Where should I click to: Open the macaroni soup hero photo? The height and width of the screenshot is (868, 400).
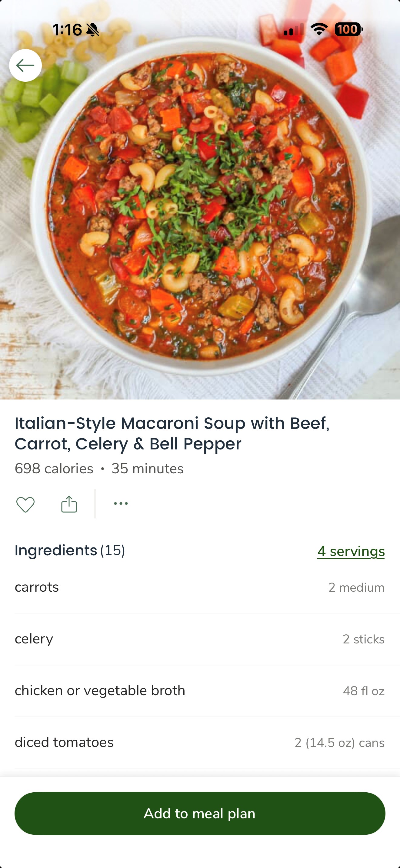click(200, 216)
